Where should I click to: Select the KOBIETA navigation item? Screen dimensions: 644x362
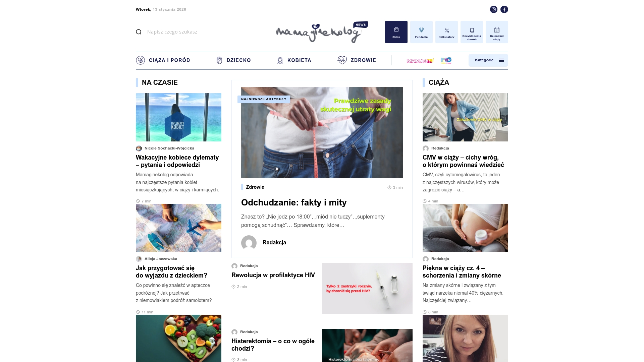coord(299,60)
